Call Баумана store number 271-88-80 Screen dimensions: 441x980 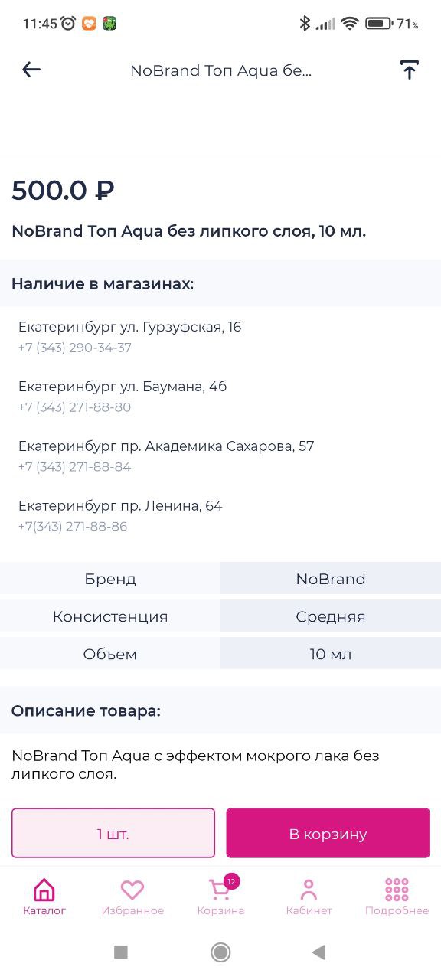pos(75,407)
